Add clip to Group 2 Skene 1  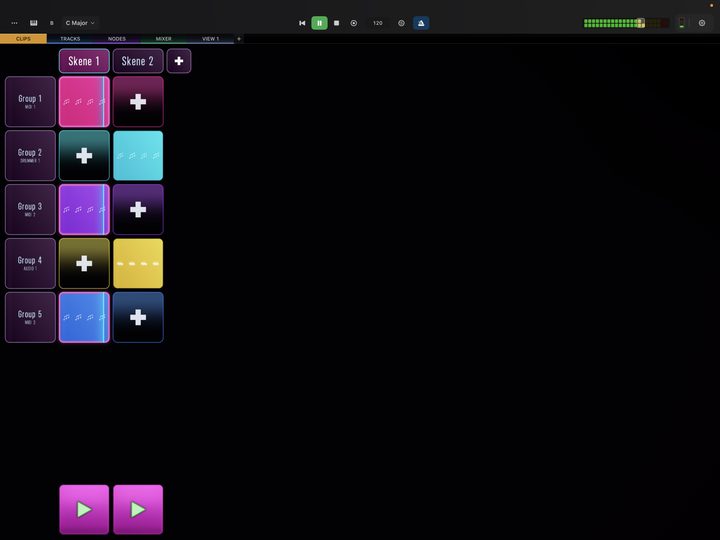[x=84, y=156]
